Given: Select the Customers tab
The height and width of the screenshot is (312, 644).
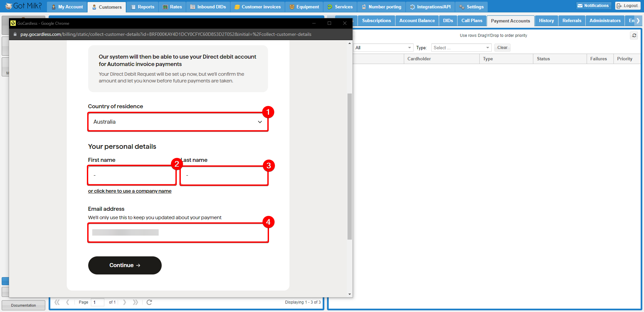Looking at the screenshot, I should (x=107, y=7).
